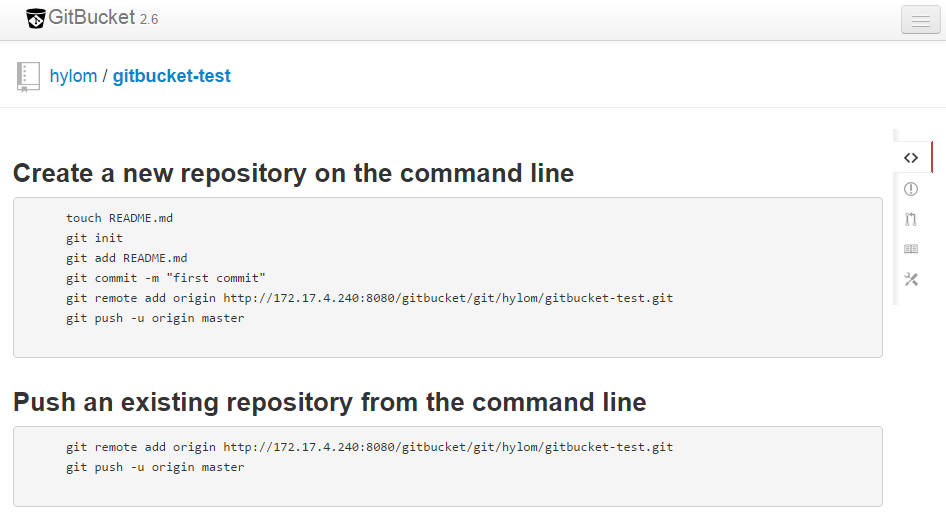Click the 'Push an existing repository' heading

tap(329, 402)
